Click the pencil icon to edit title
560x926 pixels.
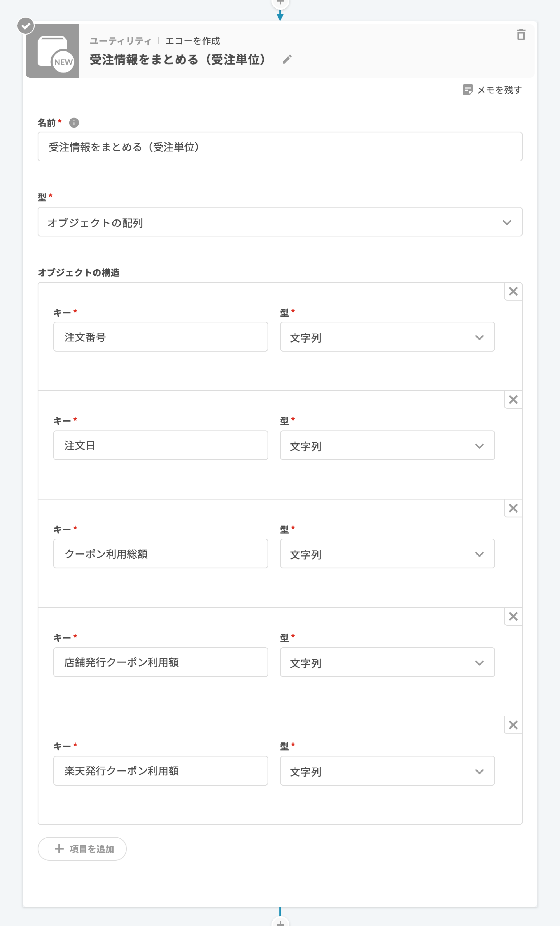point(287,59)
